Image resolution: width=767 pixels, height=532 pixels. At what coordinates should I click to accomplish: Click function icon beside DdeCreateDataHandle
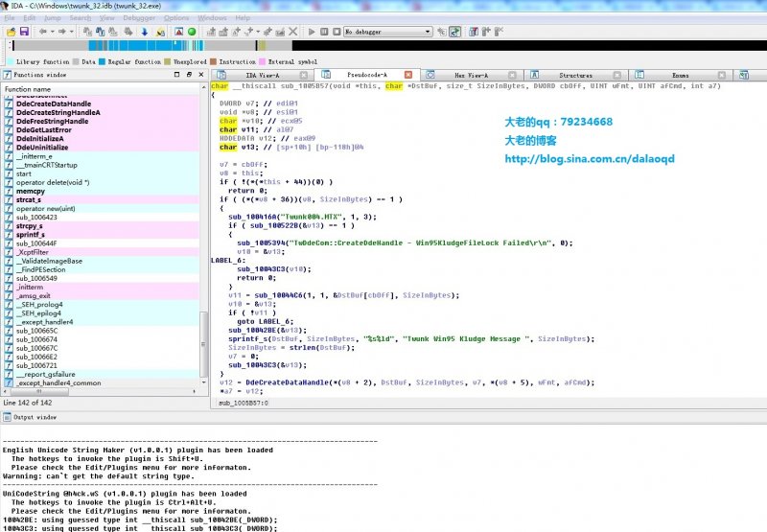(9, 104)
